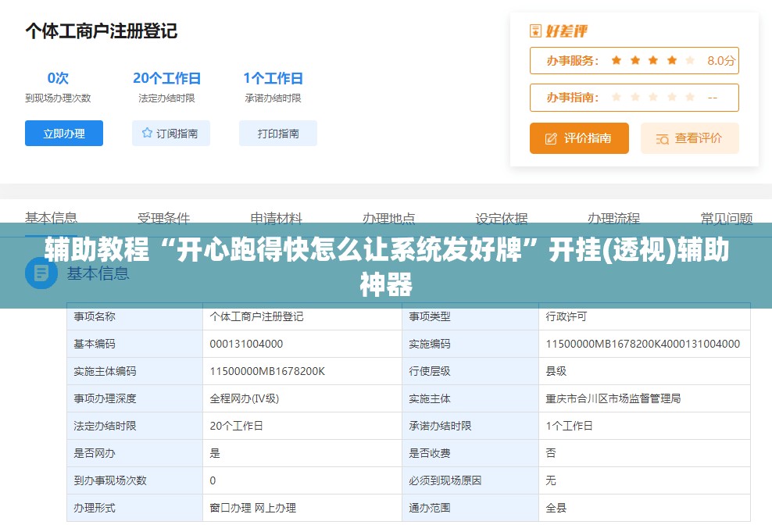
Task: Click the table value 1个工作日
Action: coord(569,427)
